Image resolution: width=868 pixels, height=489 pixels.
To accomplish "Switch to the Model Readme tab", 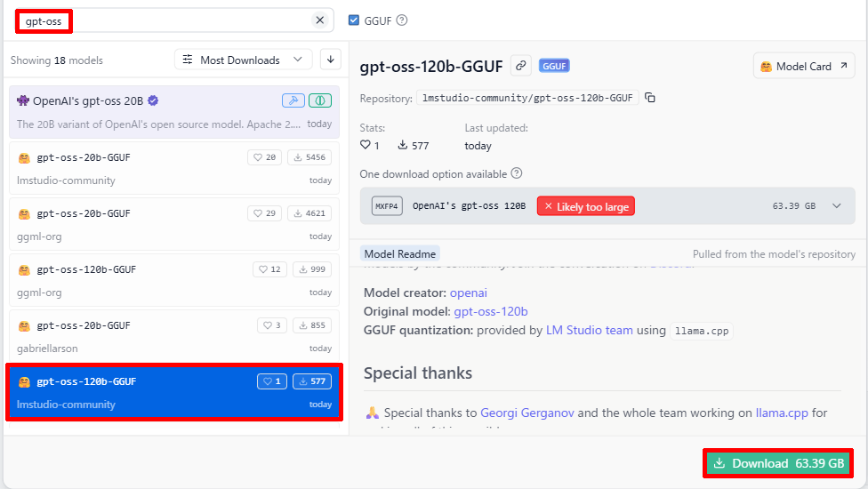I will (x=399, y=254).
